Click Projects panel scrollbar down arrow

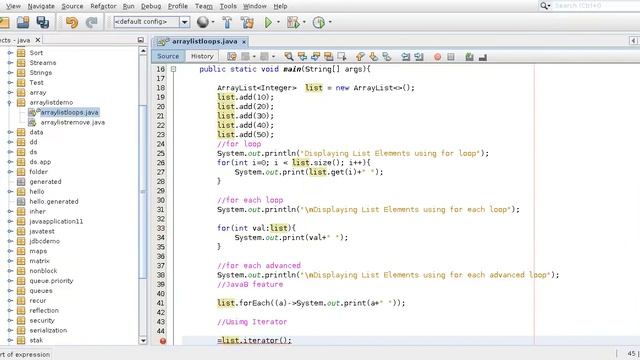(x=143, y=340)
